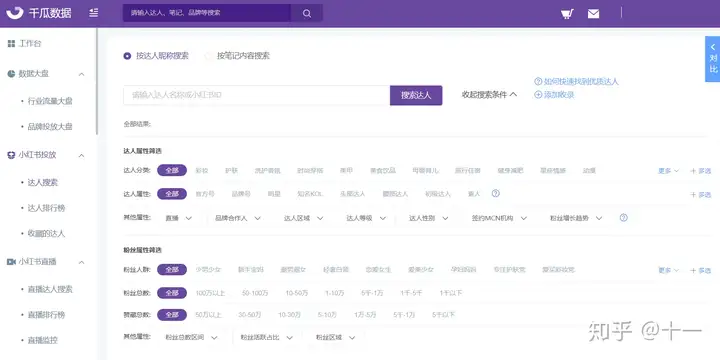
Task: Toggle 母婴育儿 category filter
Action: (x=425, y=170)
